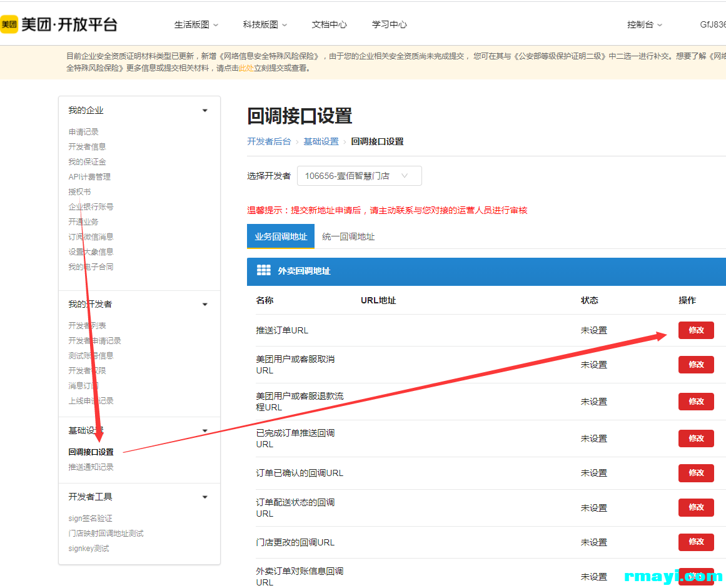
Task: Open 门店映射回调地址测试 tool
Action: click(x=106, y=534)
